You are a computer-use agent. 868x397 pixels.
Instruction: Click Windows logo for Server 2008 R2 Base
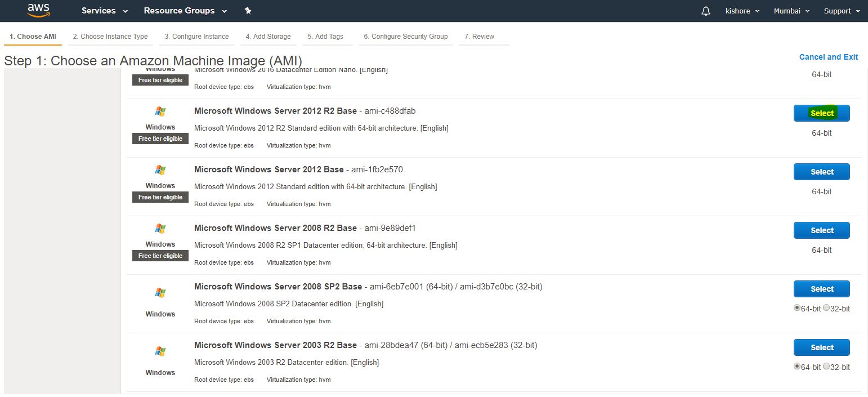(160, 229)
